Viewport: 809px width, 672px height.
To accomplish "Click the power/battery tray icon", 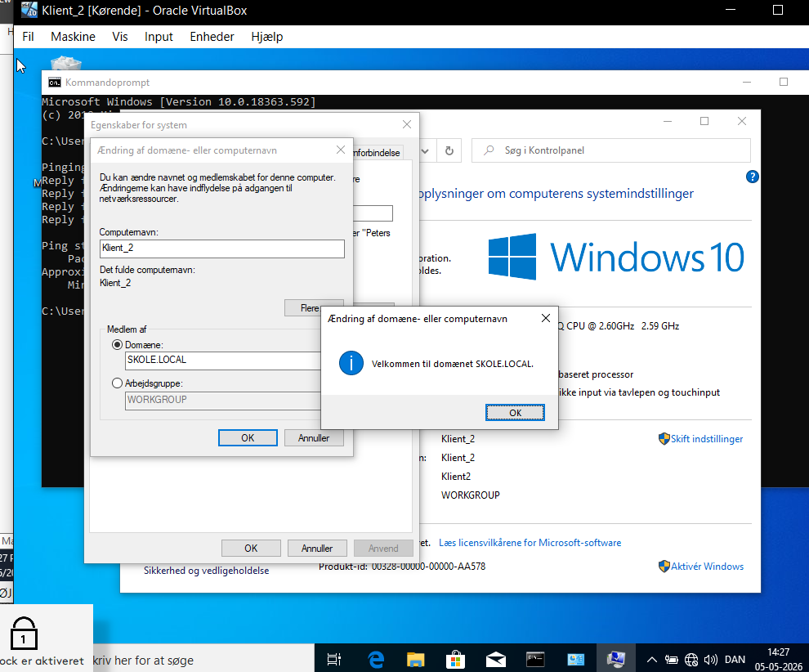I will (671, 660).
